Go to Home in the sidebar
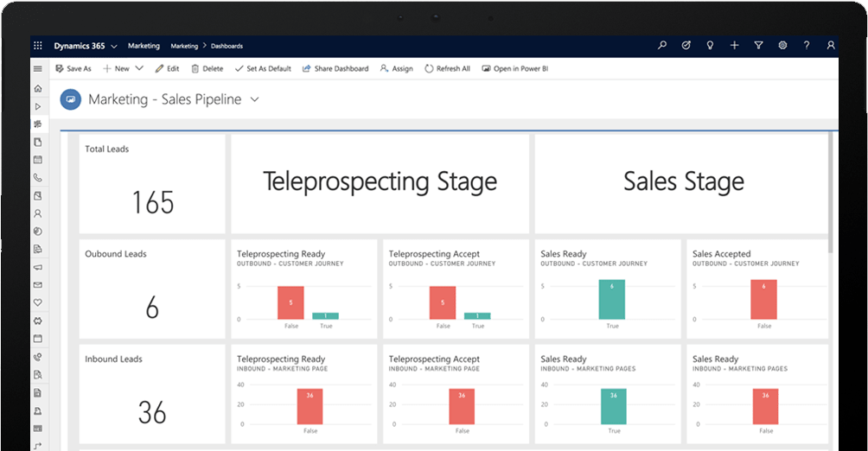This screenshot has height=451, width=868. [x=38, y=88]
